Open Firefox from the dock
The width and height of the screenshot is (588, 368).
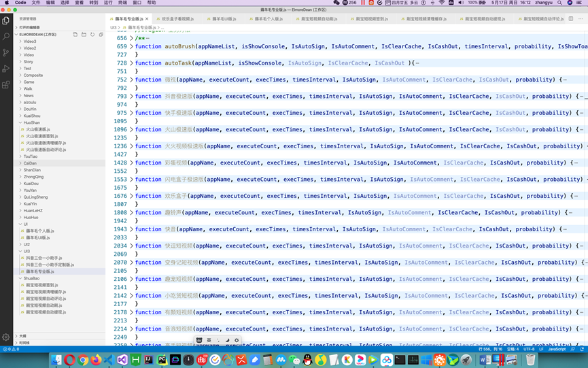pyautogui.click(x=96, y=360)
